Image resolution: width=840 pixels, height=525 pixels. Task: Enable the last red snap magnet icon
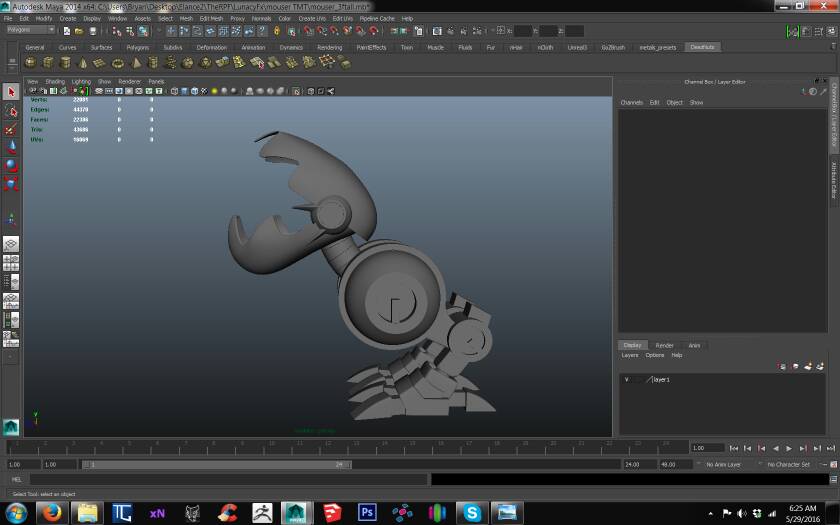[x=374, y=31]
